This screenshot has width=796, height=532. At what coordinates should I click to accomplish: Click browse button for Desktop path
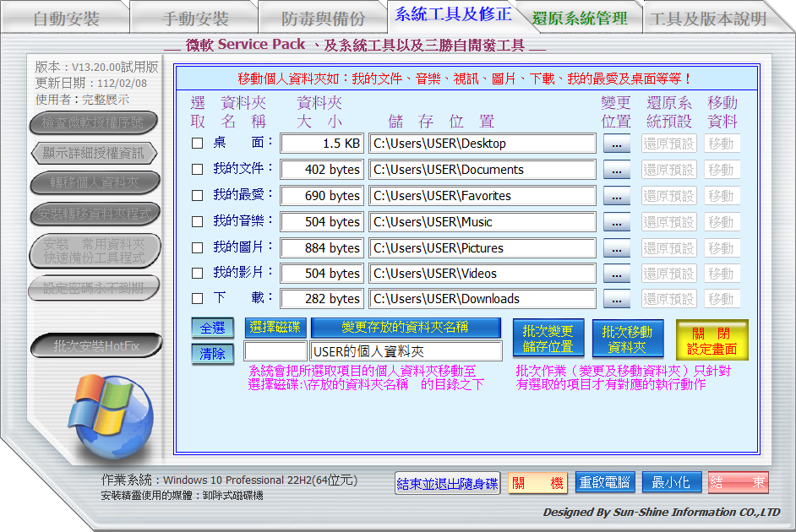(616, 144)
